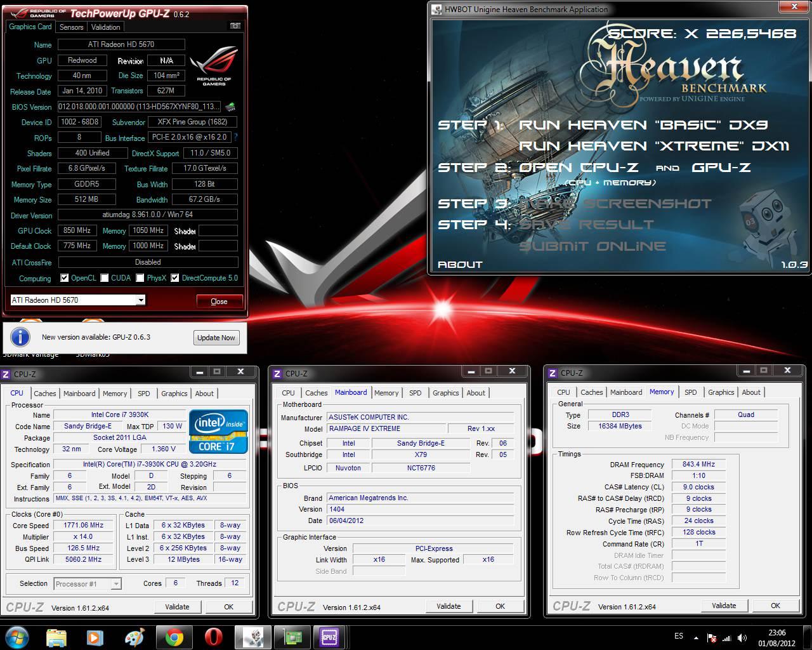812x650 pixels.
Task: Launch Windows Media Player from taskbar
Action: point(95,637)
